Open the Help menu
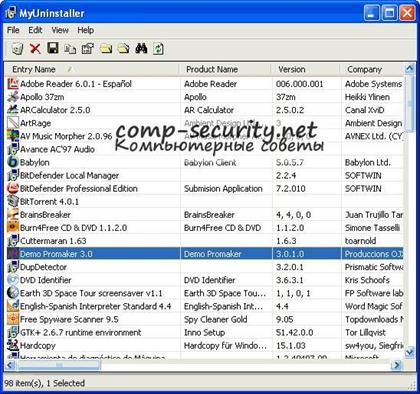 pos(86,30)
